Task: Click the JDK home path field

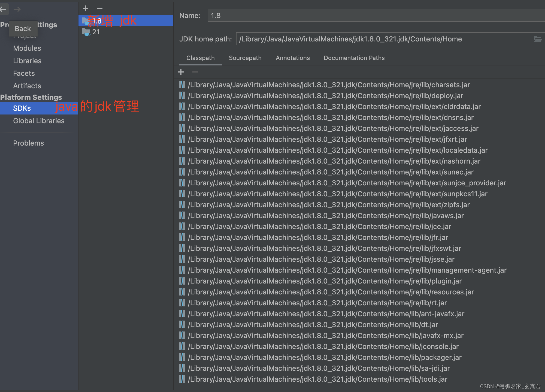Action: [x=381, y=39]
